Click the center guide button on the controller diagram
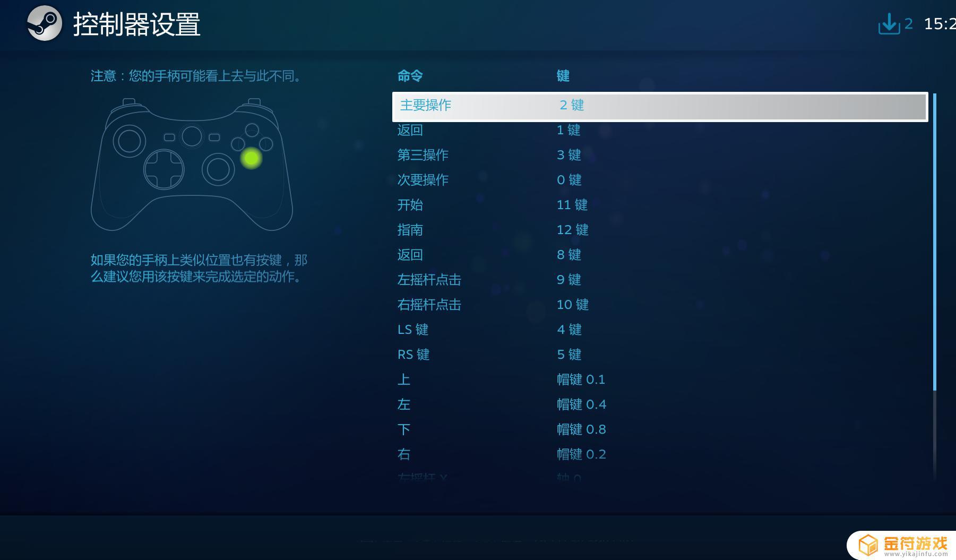 click(x=192, y=136)
